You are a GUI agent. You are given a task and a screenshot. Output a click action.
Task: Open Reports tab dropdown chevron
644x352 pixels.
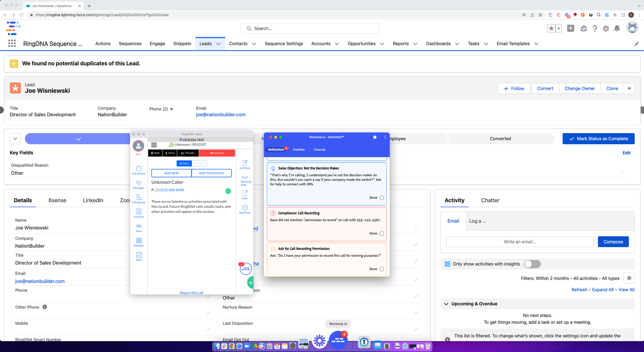pos(415,44)
